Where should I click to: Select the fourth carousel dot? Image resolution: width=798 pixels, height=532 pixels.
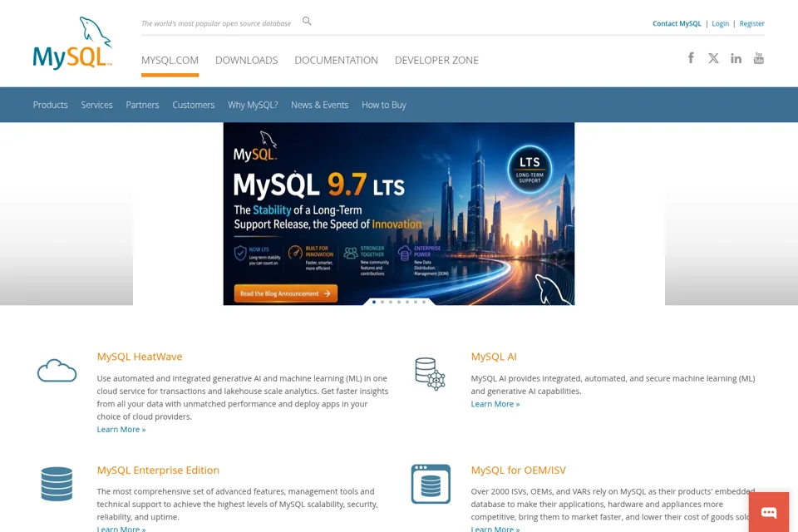coord(399,302)
